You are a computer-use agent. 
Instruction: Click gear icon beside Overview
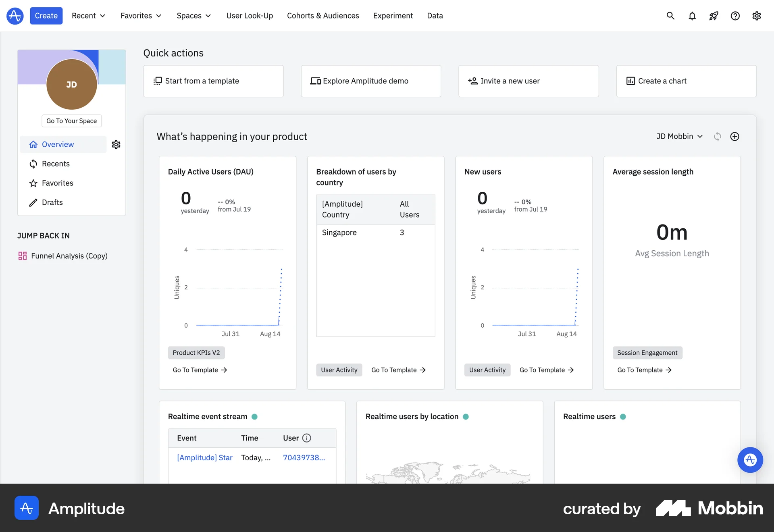click(116, 145)
